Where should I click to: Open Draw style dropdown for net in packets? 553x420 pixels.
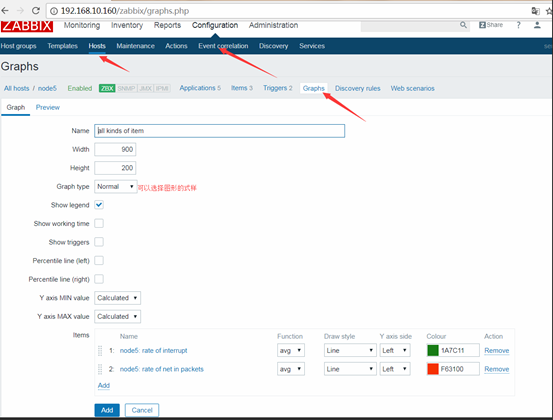click(x=350, y=369)
